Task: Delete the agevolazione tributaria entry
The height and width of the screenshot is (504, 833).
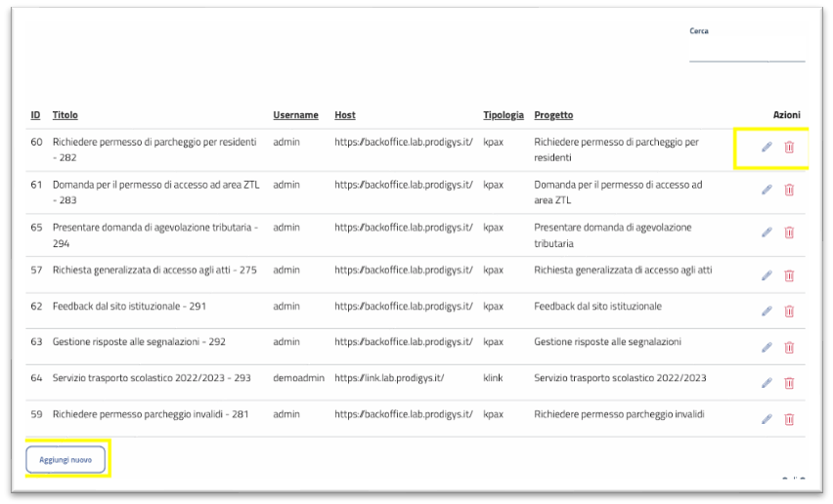Action: (789, 232)
